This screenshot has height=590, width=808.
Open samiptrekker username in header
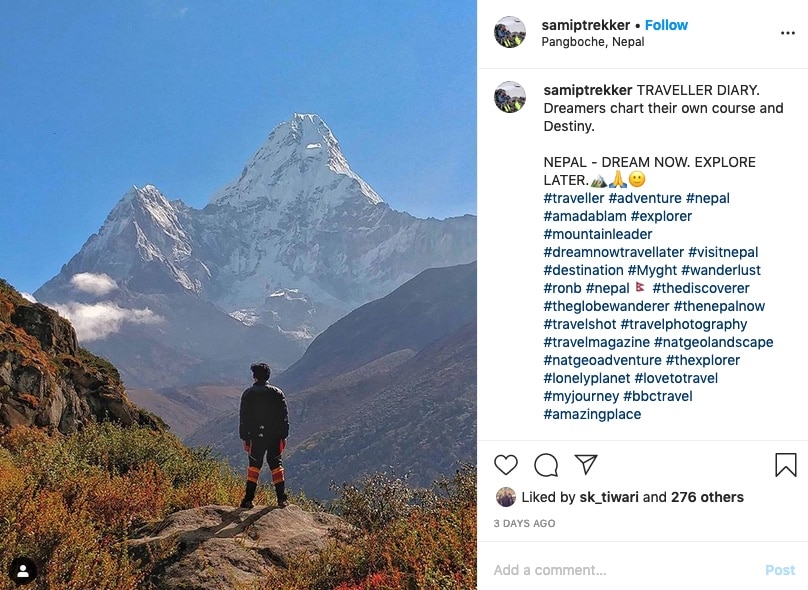click(x=586, y=25)
